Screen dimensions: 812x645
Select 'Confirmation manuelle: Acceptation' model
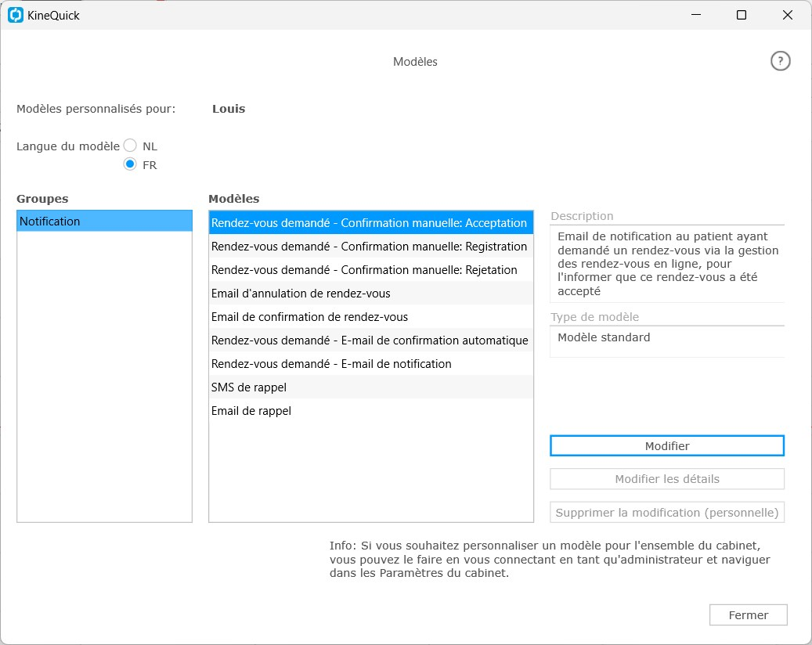(x=371, y=222)
